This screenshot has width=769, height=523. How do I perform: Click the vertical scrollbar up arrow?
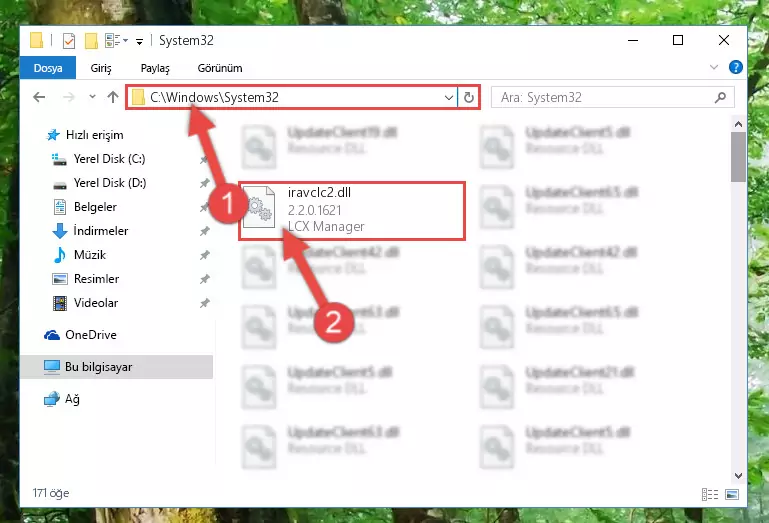[738, 124]
